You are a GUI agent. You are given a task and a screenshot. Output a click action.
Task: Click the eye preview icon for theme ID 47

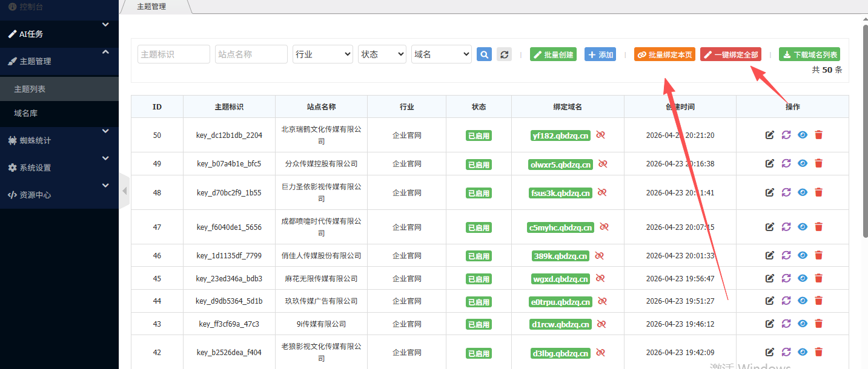click(802, 227)
